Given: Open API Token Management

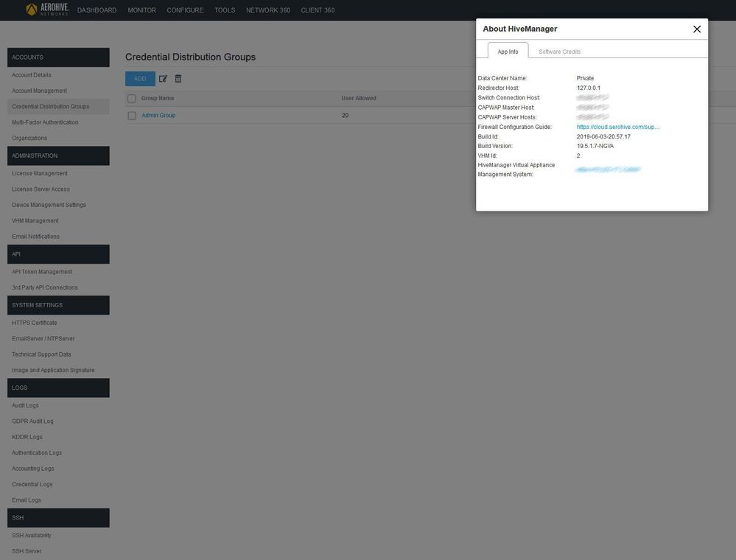Looking at the screenshot, I should point(42,272).
